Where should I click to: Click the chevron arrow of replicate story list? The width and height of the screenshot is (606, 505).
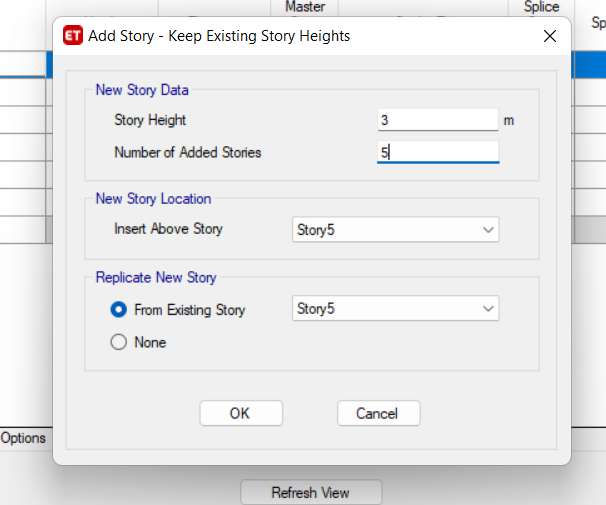pyautogui.click(x=488, y=309)
